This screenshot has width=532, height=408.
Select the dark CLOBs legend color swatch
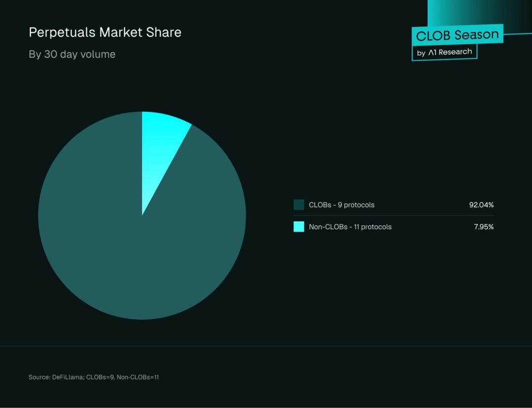pos(299,205)
